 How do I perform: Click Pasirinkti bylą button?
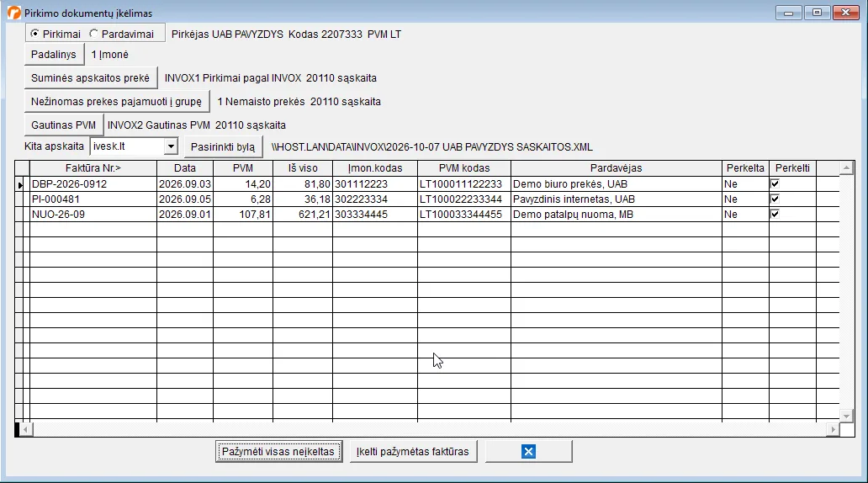tap(223, 146)
